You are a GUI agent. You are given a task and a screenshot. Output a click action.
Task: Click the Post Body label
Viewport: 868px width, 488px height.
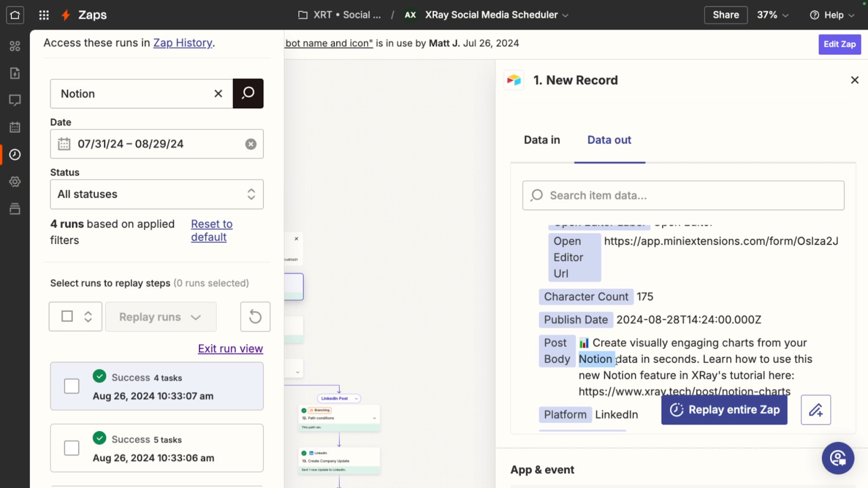click(557, 351)
